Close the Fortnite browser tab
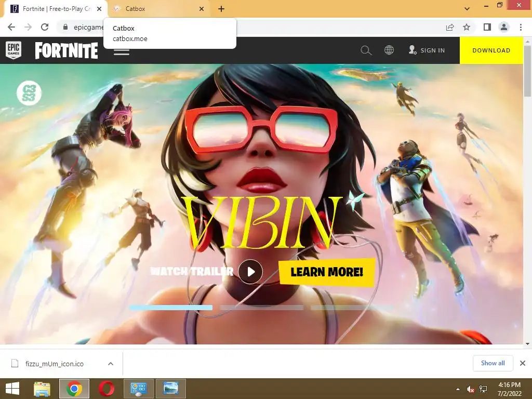The image size is (532, 399). tap(99, 9)
